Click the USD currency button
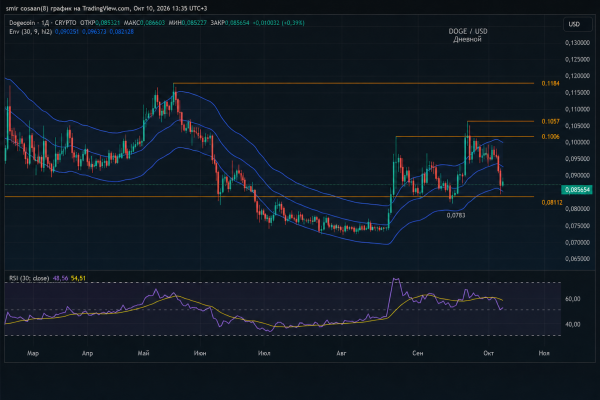Screen dimensions: 600x400 [x=578, y=24]
